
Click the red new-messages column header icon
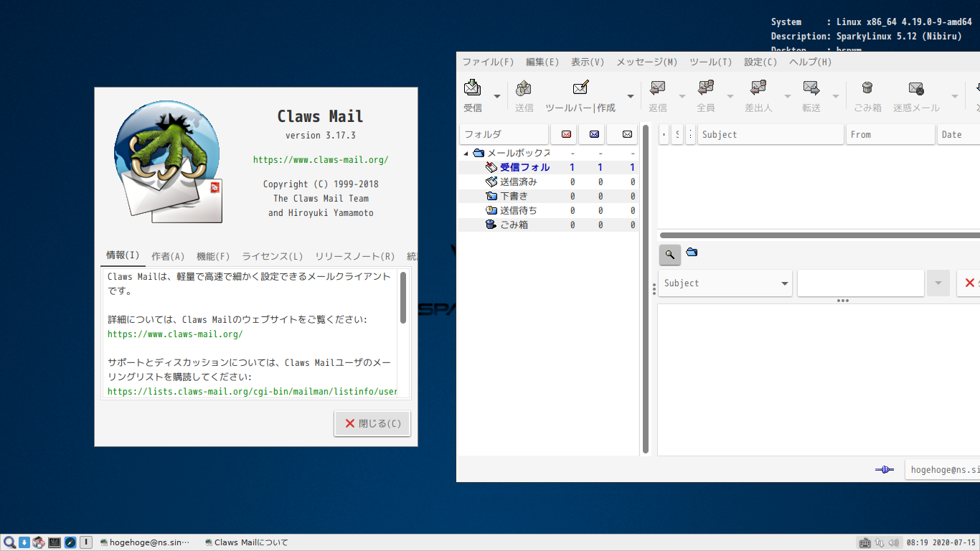(567, 134)
